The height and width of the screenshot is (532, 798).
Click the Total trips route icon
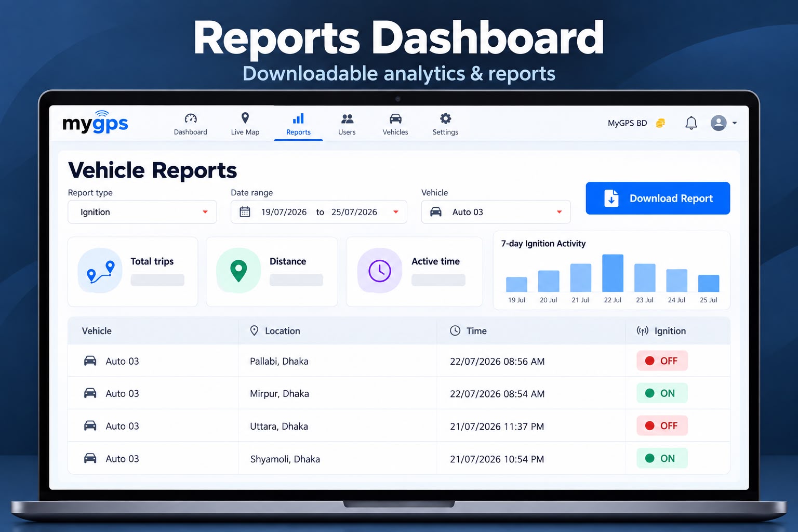(100, 271)
